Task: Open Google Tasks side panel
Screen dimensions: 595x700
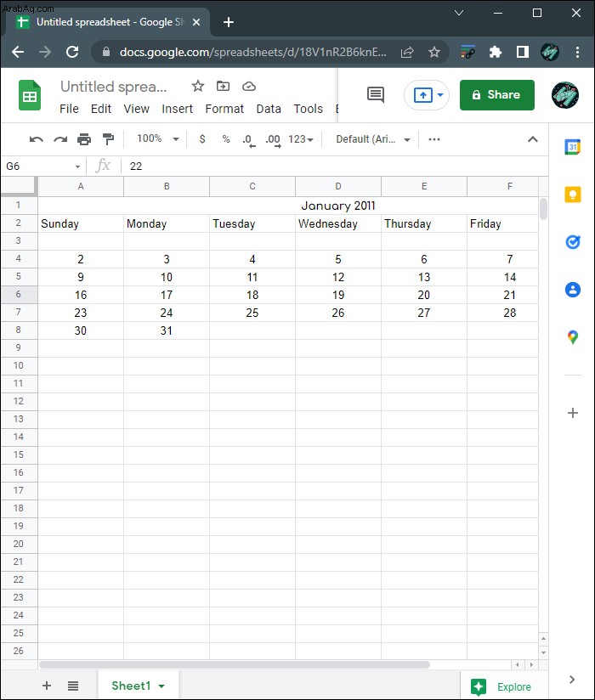Action: pos(573,242)
